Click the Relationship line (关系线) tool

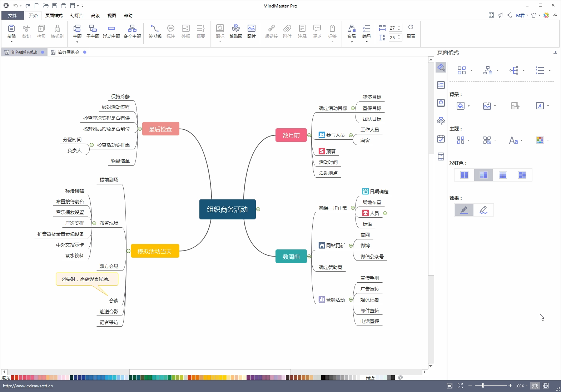tap(155, 31)
